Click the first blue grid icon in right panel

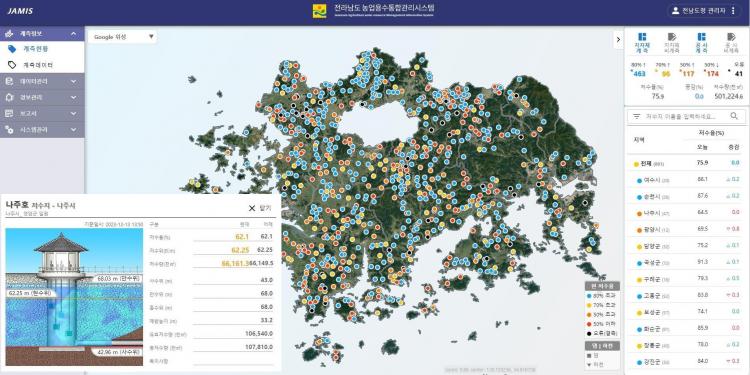(x=642, y=37)
